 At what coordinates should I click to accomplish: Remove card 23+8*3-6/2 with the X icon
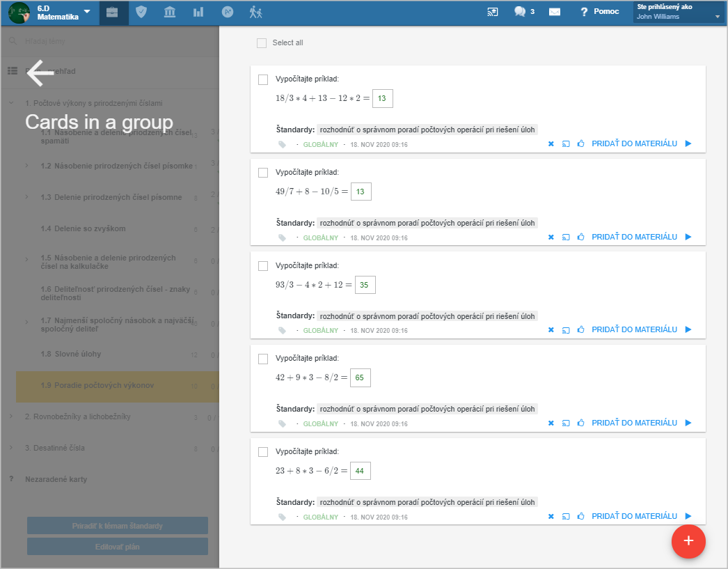[551, 517]
